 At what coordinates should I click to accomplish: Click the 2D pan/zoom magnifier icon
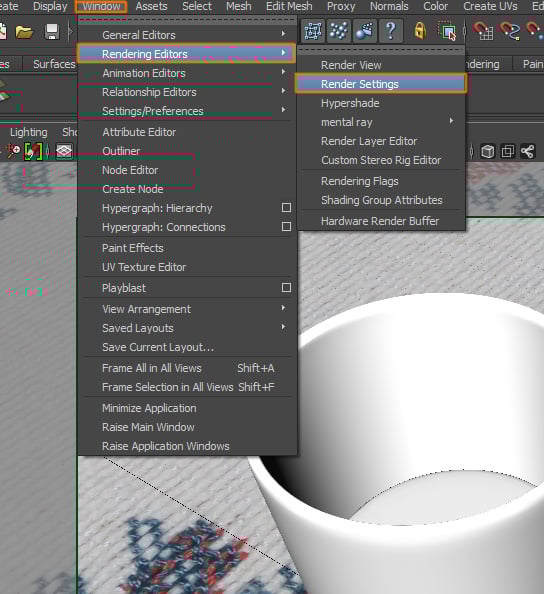tap(14, 152)
